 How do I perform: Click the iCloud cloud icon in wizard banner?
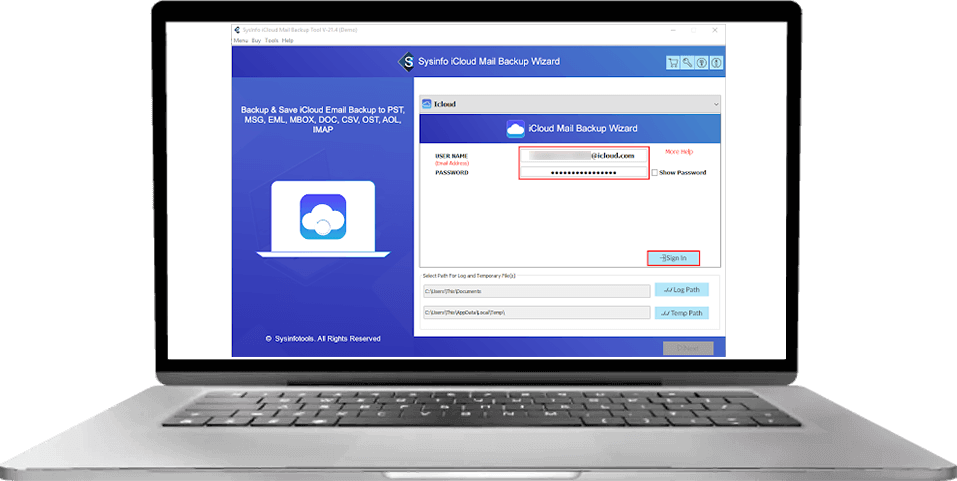516,129
